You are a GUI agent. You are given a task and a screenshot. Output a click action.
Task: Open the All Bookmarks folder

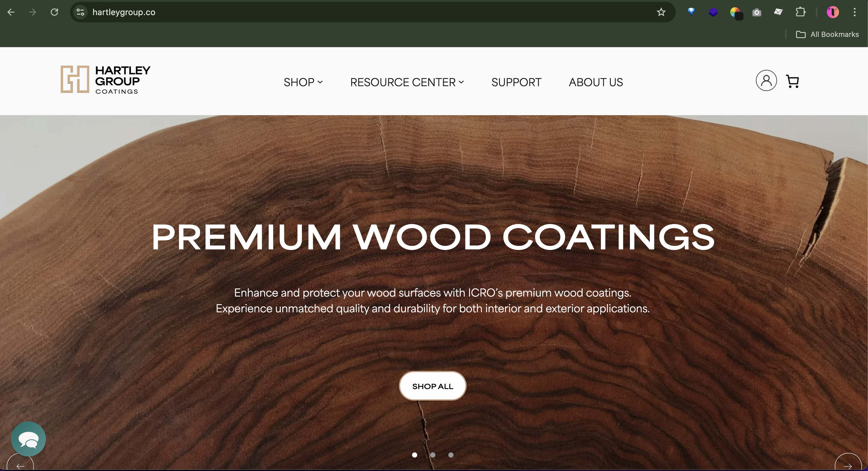tap(827, 34)
